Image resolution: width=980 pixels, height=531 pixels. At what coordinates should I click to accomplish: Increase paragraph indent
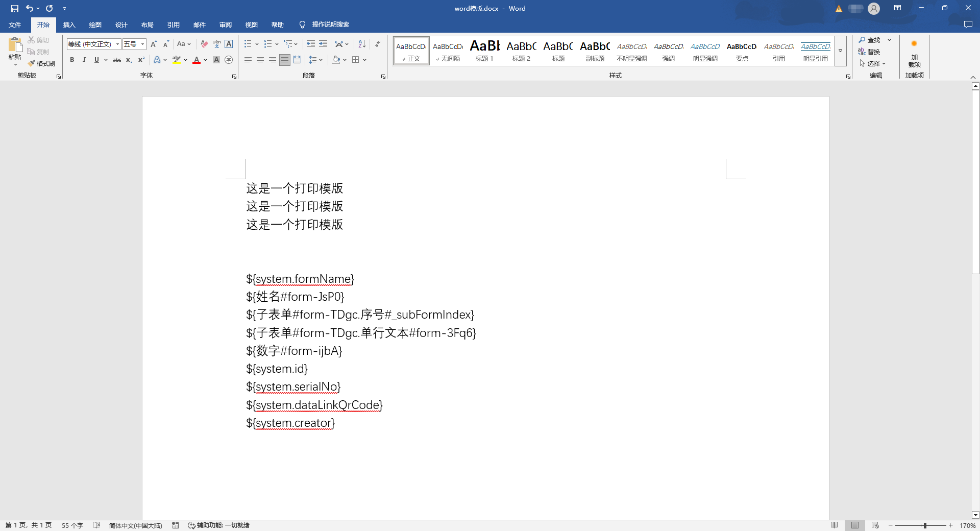(x=323, y=44)
